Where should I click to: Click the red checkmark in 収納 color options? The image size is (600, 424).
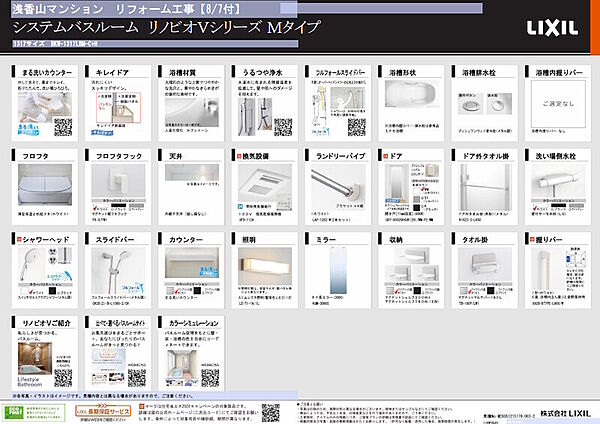coord(397,292)
